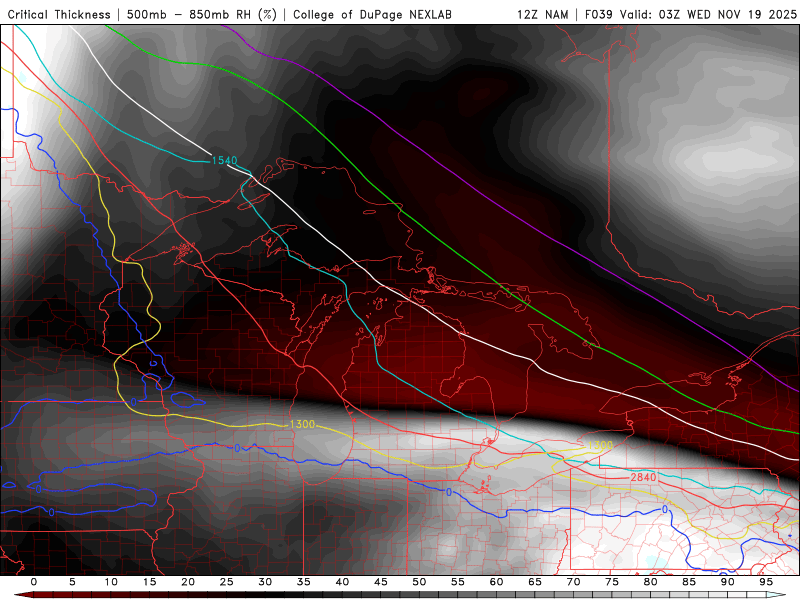Click the "60" colorbar scale label

pyautogui.click(x=496, y=582)
